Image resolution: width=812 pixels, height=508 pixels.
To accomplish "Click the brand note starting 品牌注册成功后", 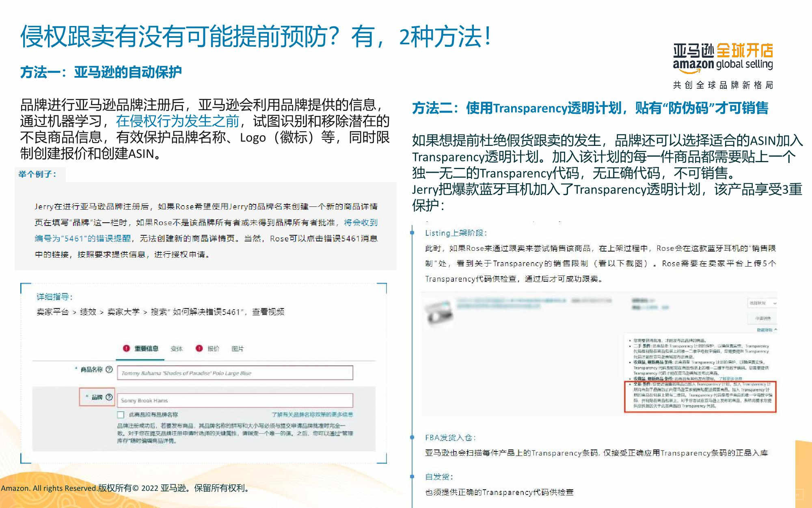I will [x=235, y=433].
